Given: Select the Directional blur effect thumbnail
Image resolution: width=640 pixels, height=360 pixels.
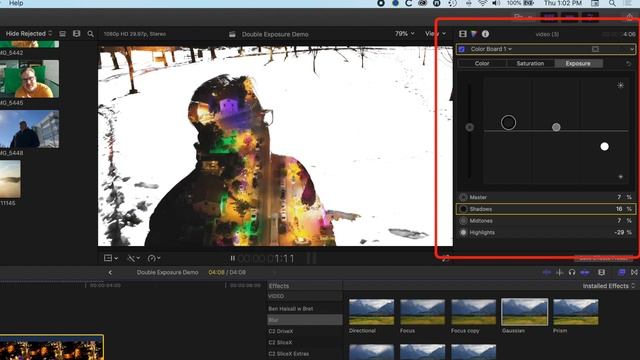Looking at the screenshot, I should click(371, 312).
